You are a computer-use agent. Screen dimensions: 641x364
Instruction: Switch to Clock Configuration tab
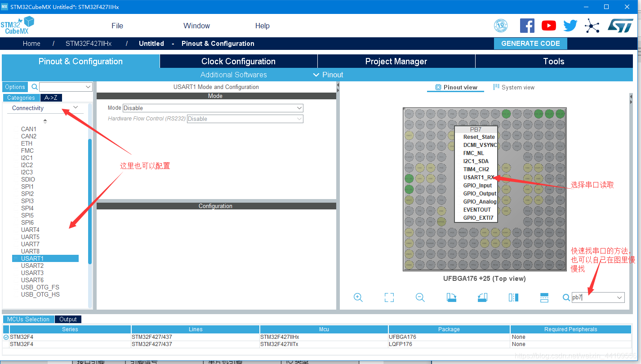(238, 61)
